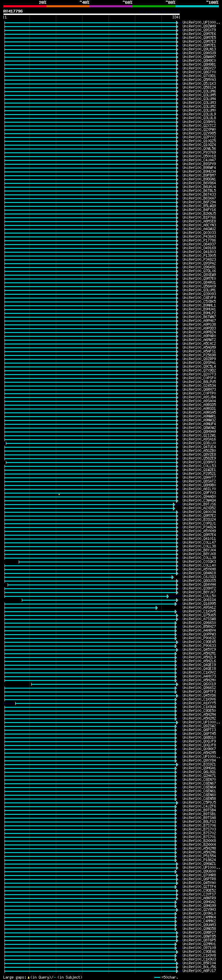This screenshot has height=980, width=222.
Task: Select hit label UniRef100_Q9SPA2
Action: 199,263
